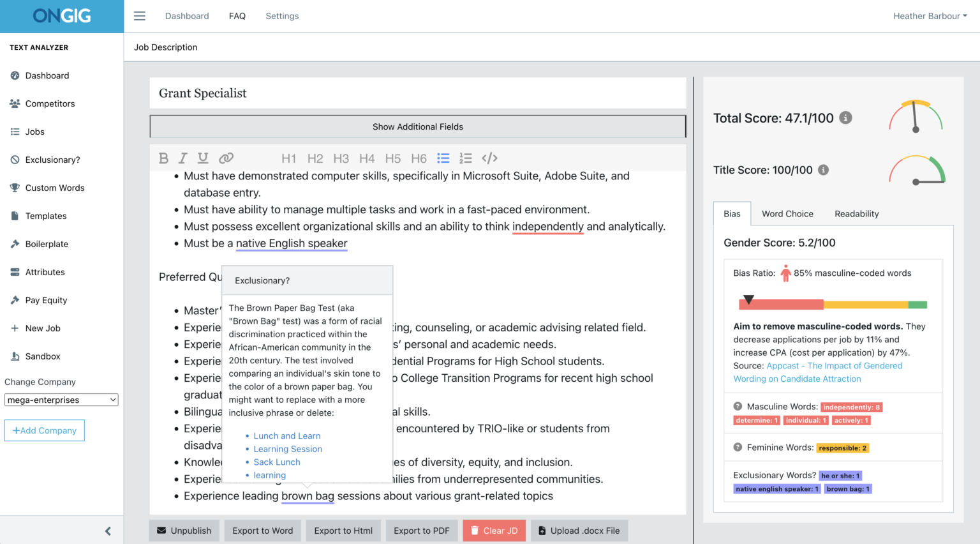Open the hamburger menu icon
This screenshot has height=544, width=980.
point(140,16)
